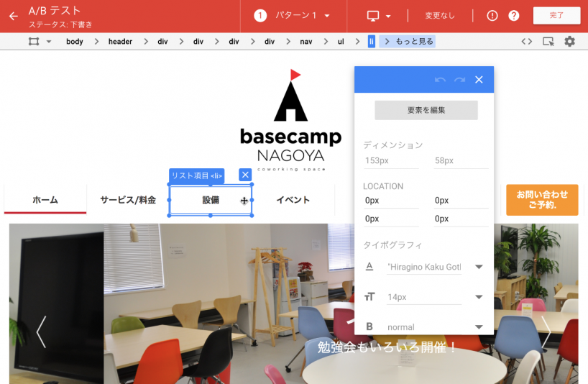This screenshot has width=588, height=384.
Task: Expand the normal font weight dropdown
Action: point(479,326)
